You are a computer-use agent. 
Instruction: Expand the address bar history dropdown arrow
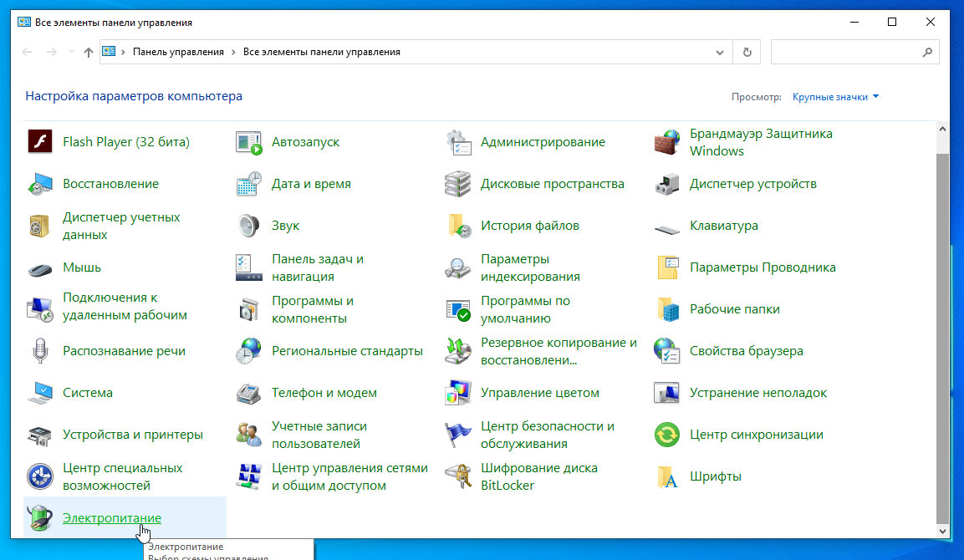719,53
